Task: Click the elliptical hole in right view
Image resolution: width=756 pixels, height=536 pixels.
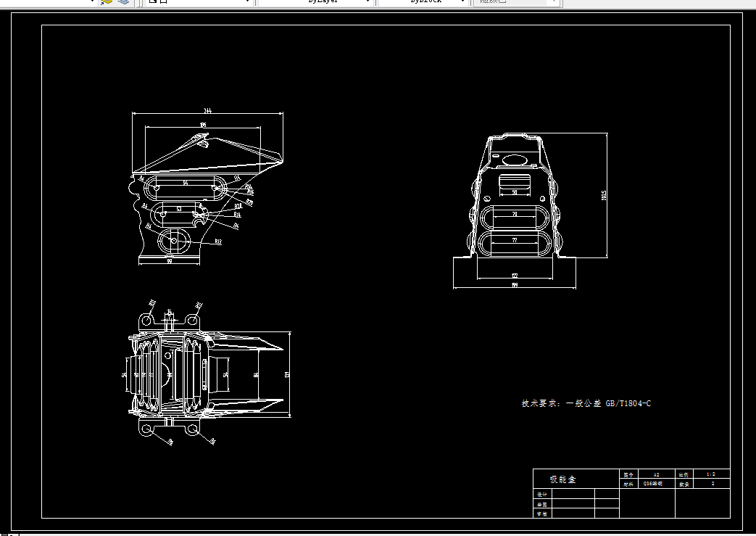Action: pyautogui.click(x=515, y=160)
